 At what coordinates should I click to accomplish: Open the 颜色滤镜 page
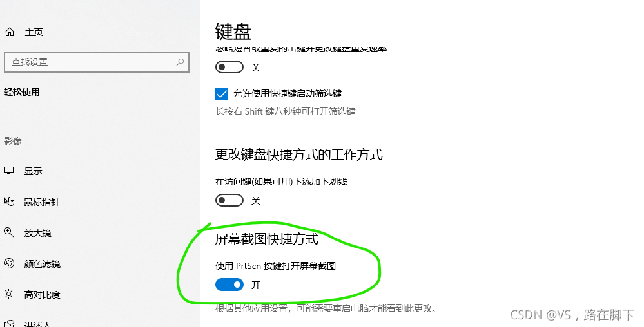(43, 264)
